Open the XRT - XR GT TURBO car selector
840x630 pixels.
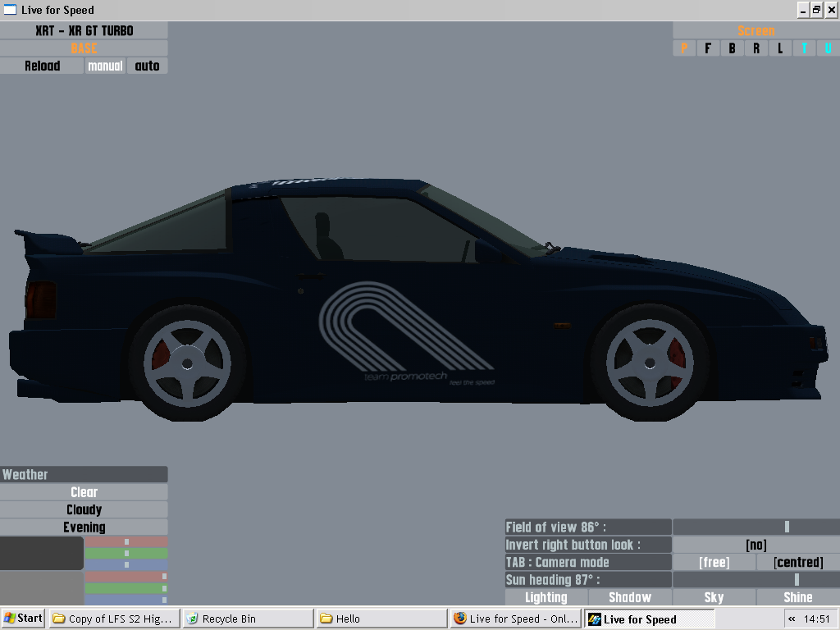84,30
